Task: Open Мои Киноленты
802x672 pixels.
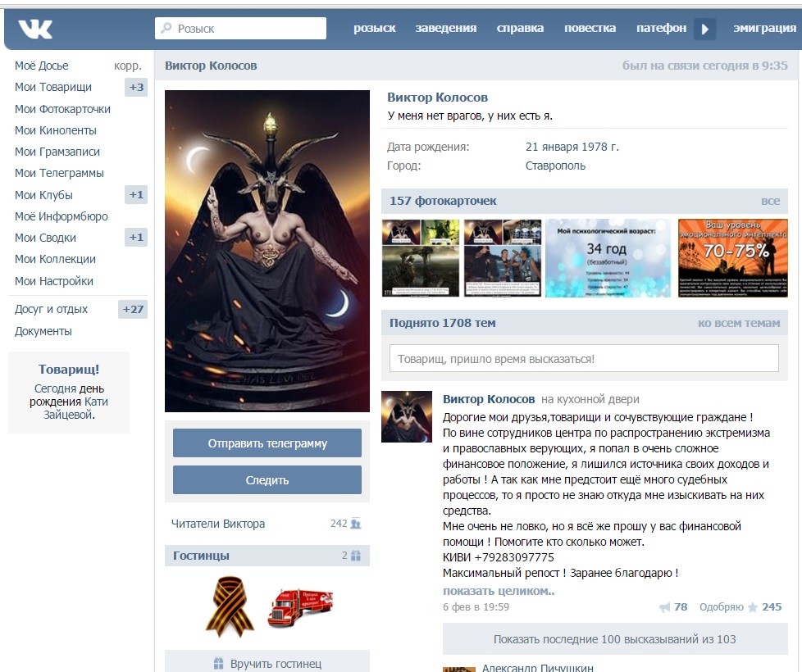Action: (x=55, y=130)
